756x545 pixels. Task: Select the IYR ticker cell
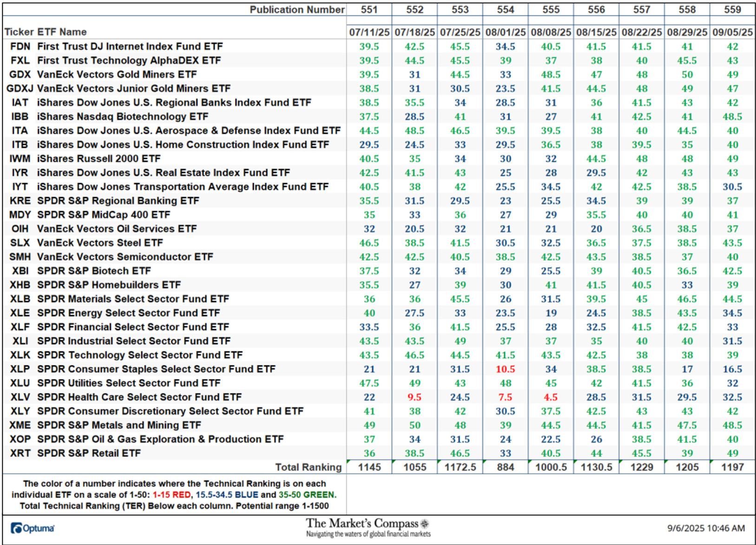(x=20, y=173)
